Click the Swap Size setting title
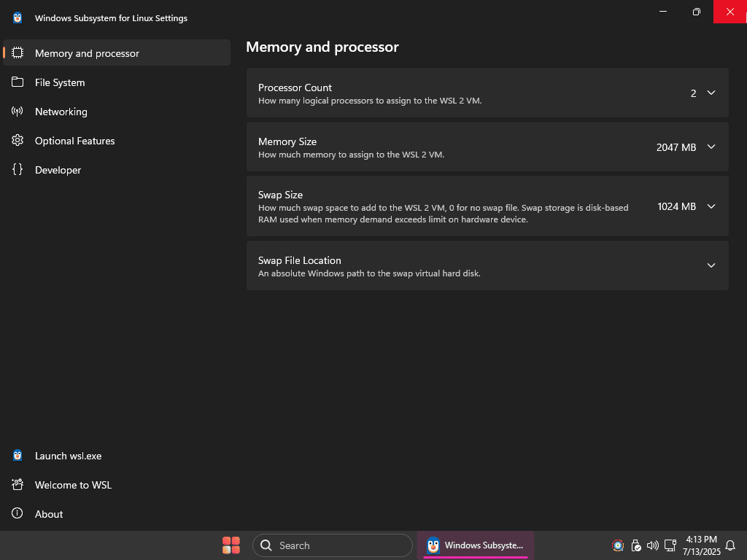747x560 pixels. point(280,195)
